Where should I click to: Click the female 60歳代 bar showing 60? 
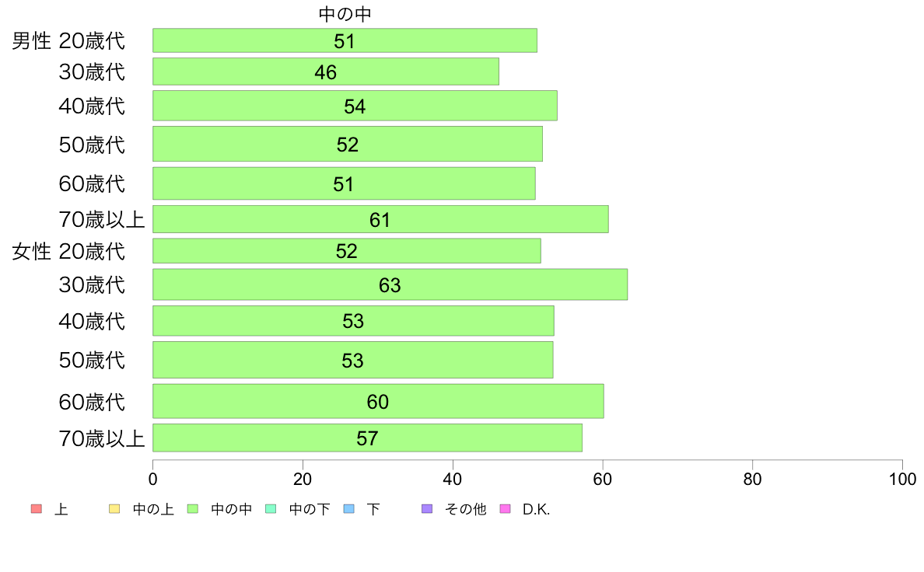[378, 402]
